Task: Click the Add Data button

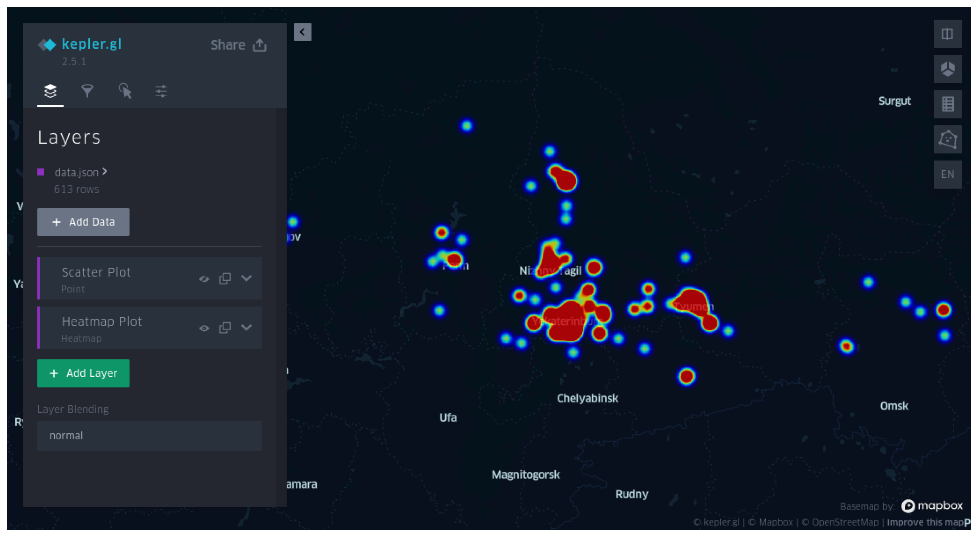Action: tap(83, 222)
